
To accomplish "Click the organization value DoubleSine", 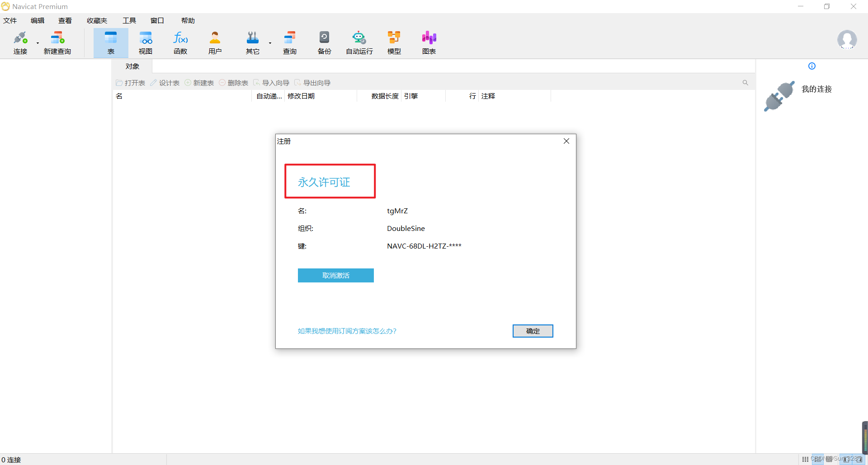I will pos(406,229).
